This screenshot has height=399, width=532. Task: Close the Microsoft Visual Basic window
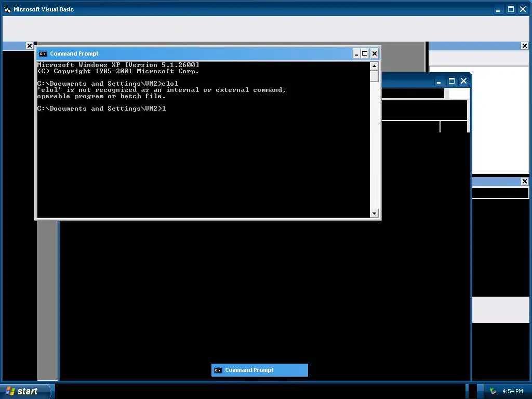point(523,9)
